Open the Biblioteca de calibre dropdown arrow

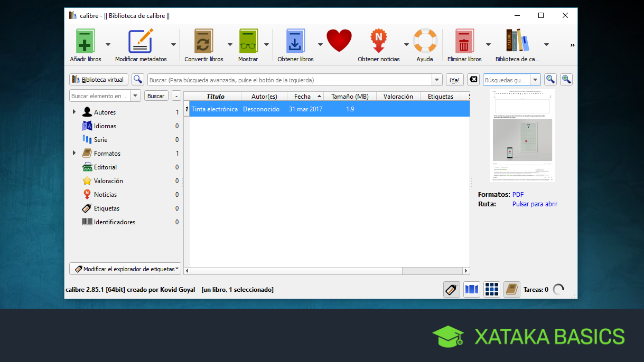pos(546,45)
